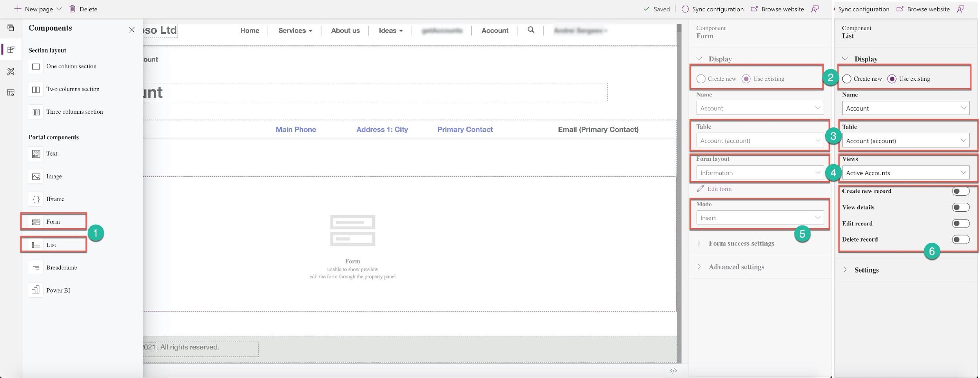Click the New page plus icon
980x378 pixels.
17,9
